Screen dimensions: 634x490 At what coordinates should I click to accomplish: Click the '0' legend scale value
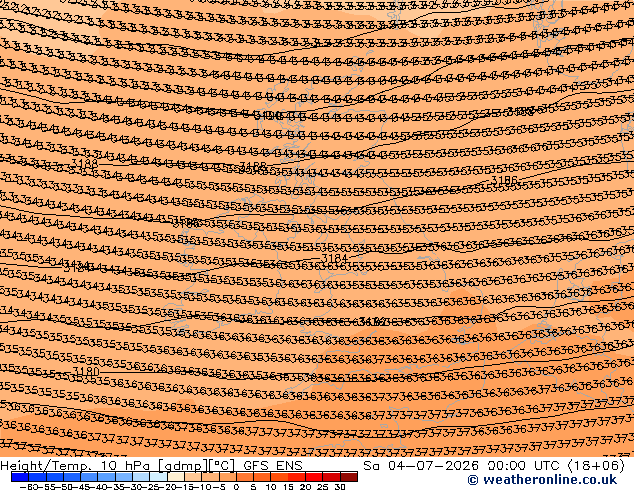237,487
